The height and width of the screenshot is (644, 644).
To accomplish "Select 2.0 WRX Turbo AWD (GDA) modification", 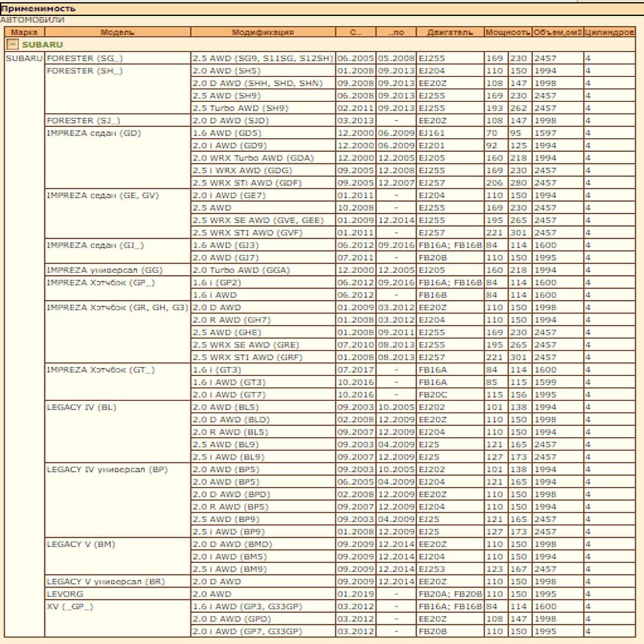I will pyautogui.click(x=253, y=158).
